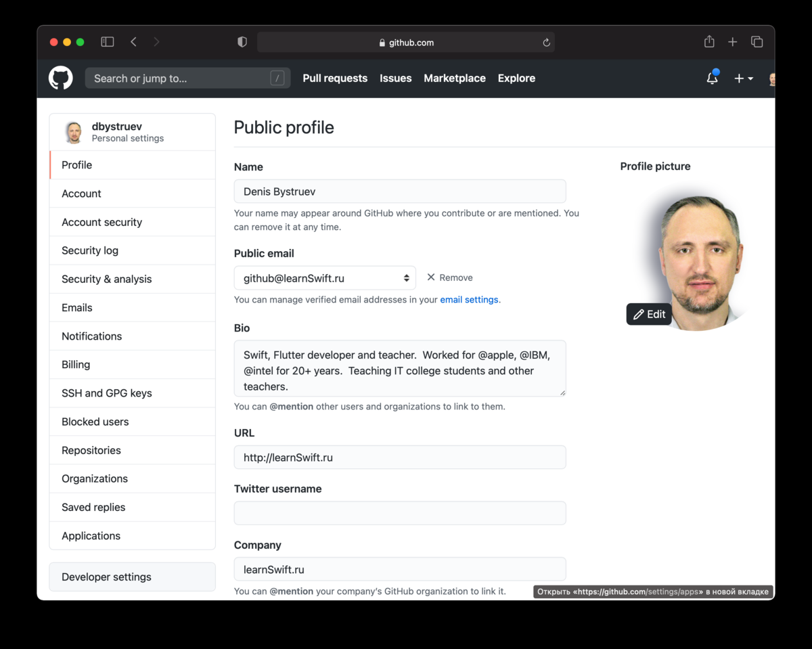Open Billing settings
Image resolution: width=812 pixels, height=649 pixels.
coord(133,365)
